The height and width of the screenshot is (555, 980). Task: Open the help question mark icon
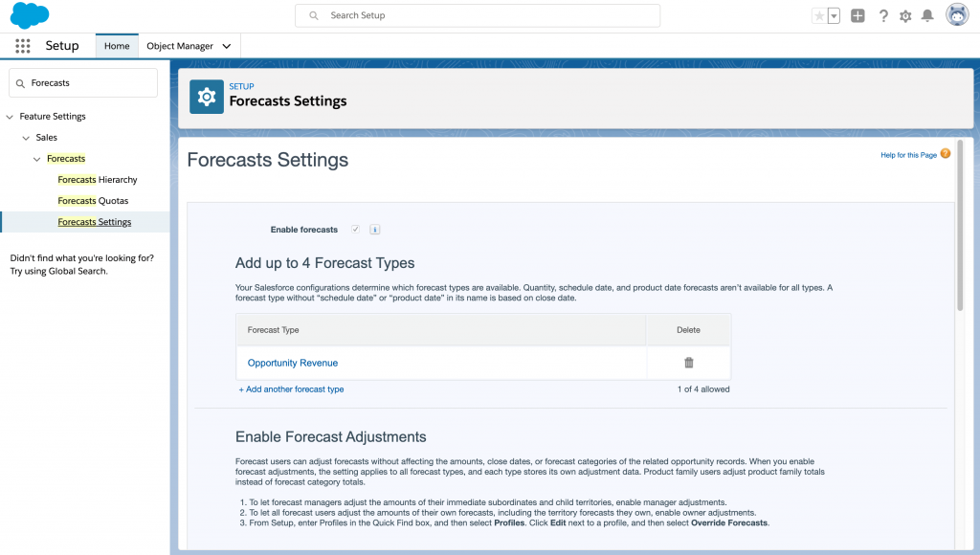point(882,15)
